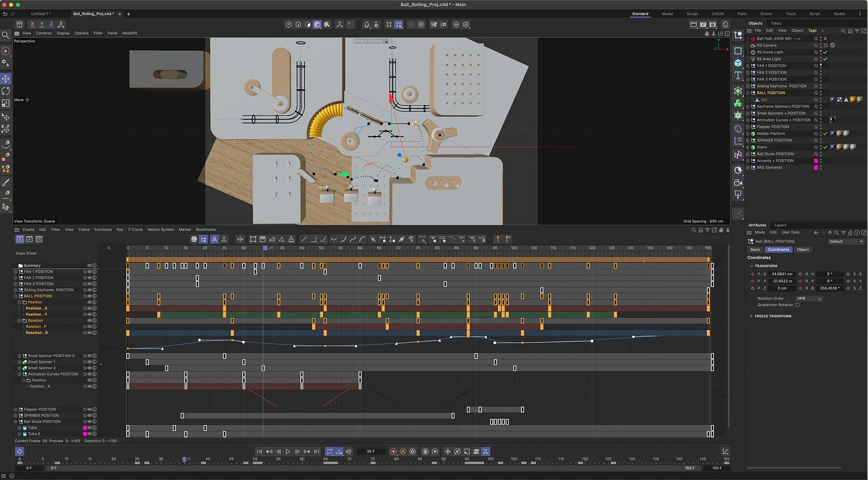Click the Record Active Objects button

coord(393,451)
